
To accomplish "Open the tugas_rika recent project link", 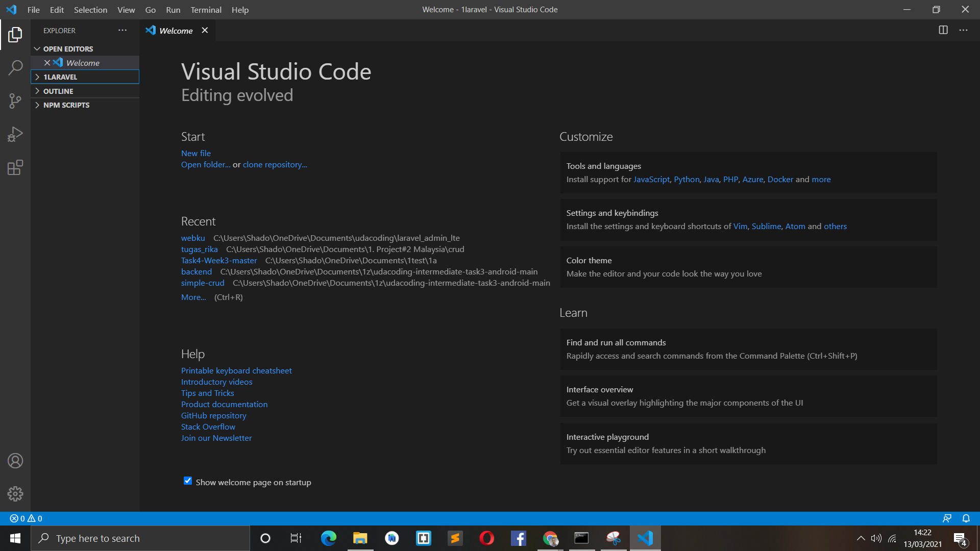I will coord(199,249).
